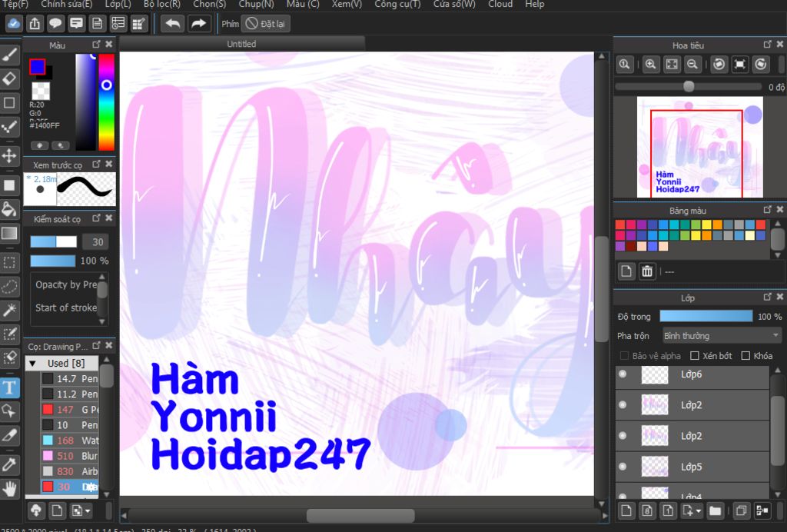787x532 pixels.
Task: Enable the Khóa lock checkbox
Action: tap(745, 356)
